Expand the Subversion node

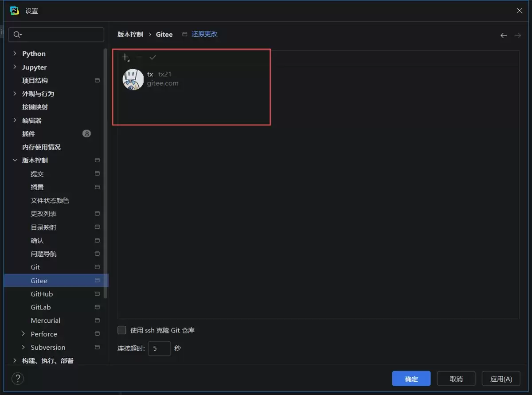[x=23, y=347]
